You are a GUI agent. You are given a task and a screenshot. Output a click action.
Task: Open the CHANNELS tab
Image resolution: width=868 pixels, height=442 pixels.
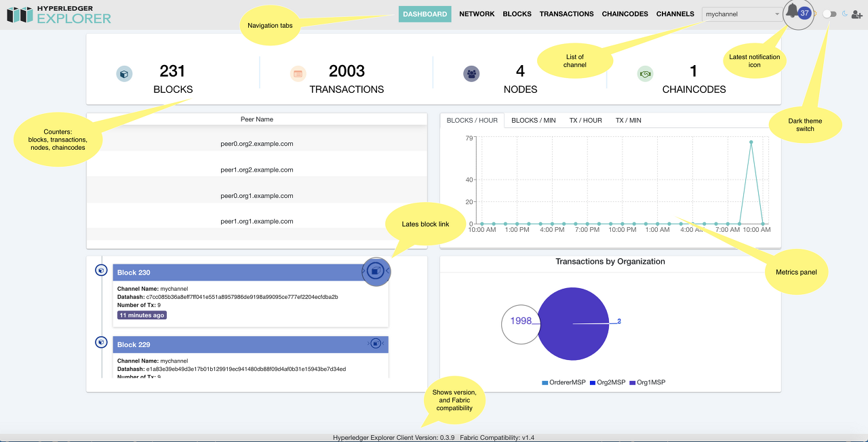point(675,14)
